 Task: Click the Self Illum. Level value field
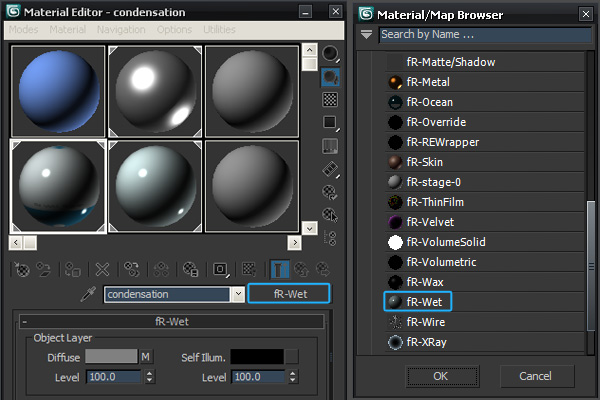pyautogui.click(x=258, y=377)
